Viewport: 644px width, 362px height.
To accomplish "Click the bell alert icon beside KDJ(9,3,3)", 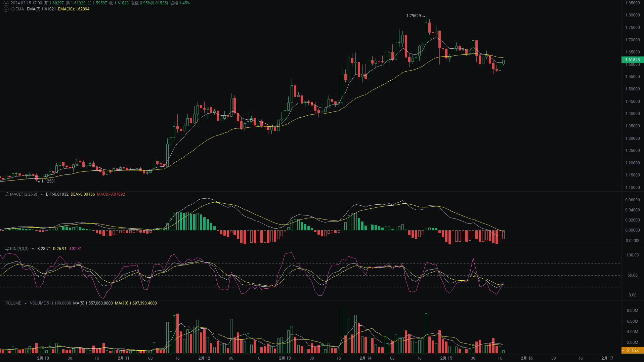I will 7,249.
